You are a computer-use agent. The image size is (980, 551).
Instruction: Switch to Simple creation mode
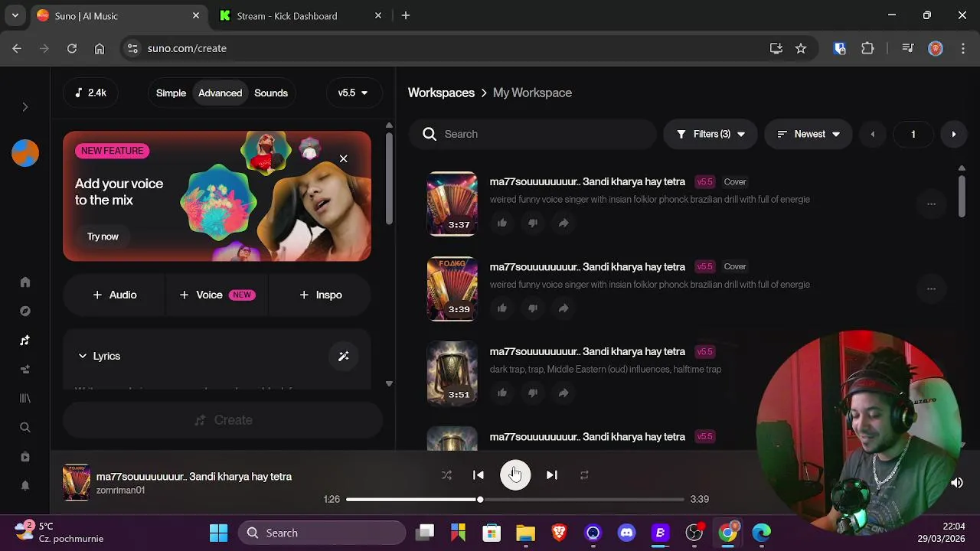[x=171, y=93]
